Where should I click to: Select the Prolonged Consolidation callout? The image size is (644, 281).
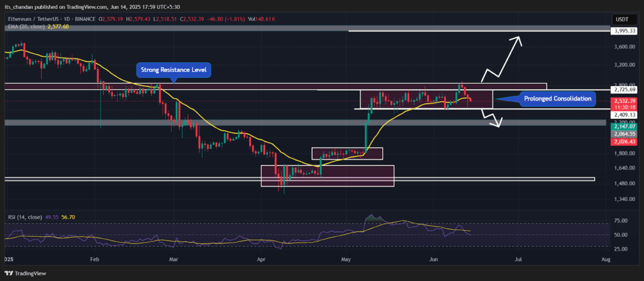(557, 99)
